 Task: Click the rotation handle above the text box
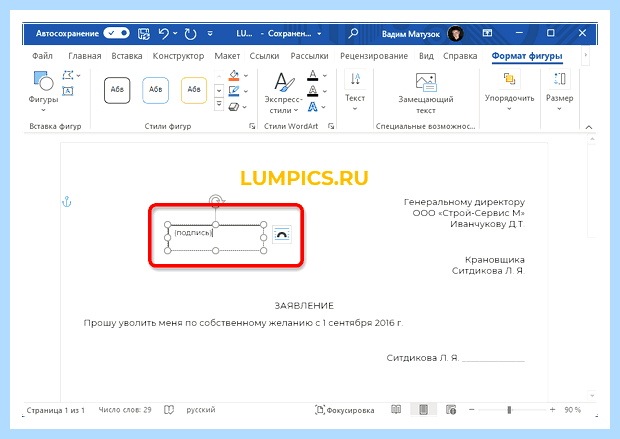215,201
